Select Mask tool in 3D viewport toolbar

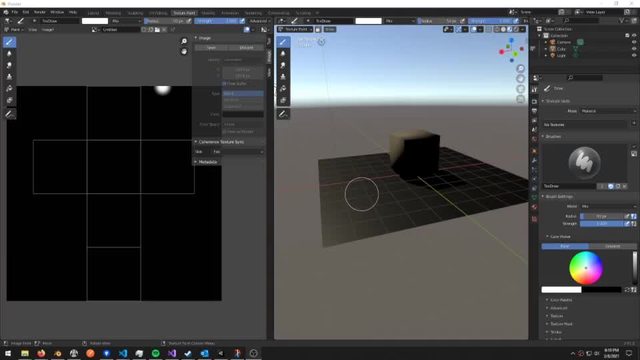pos(283,100)
